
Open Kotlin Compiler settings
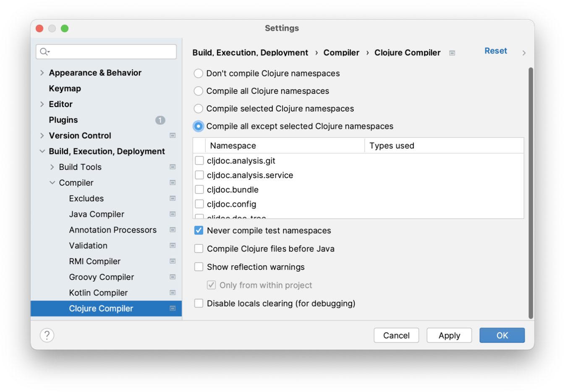98,293
